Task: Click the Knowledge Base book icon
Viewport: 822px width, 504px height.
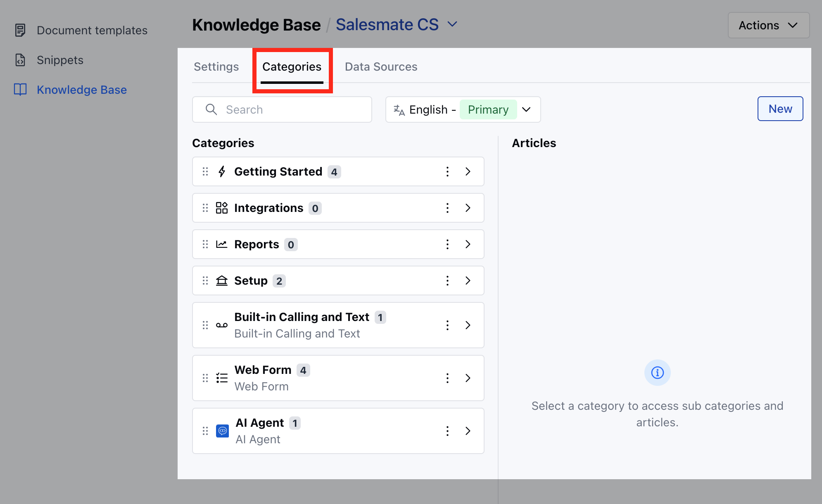Action: 20,90
